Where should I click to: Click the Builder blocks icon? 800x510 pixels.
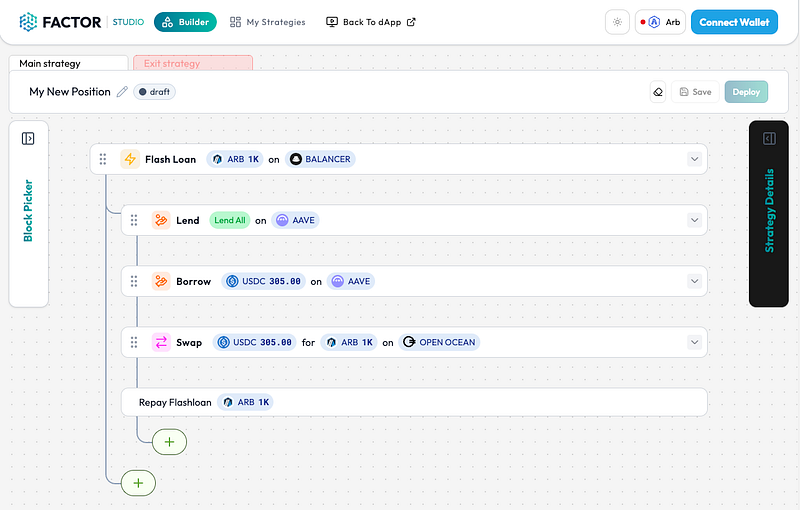tap(167, 22)
